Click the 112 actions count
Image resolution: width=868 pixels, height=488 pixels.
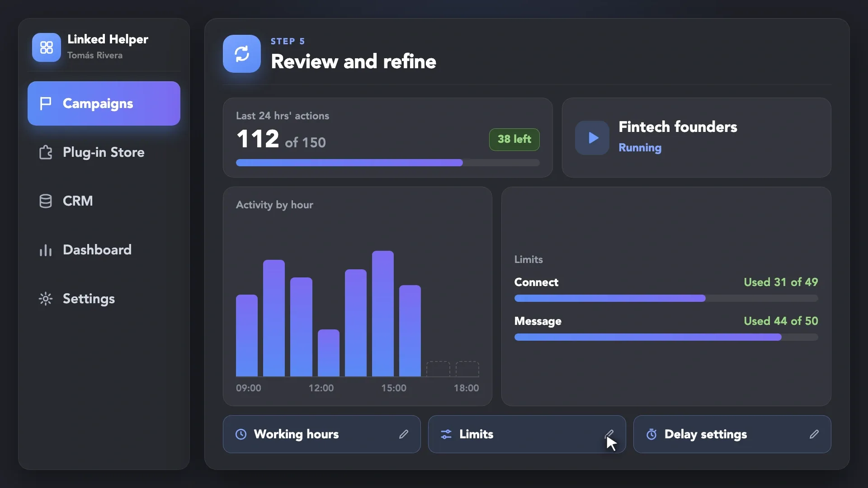click(258, 139)
